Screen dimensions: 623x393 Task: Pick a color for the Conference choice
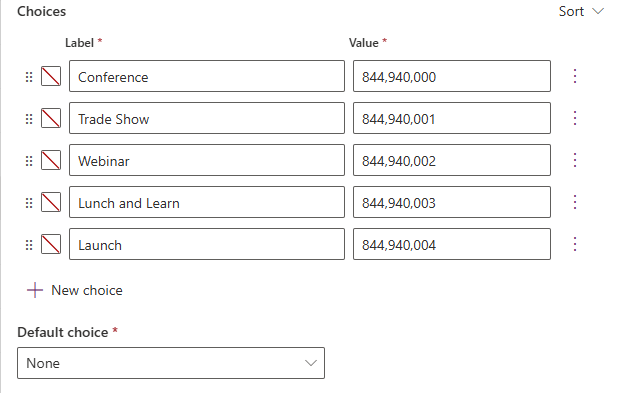(51, 76)
